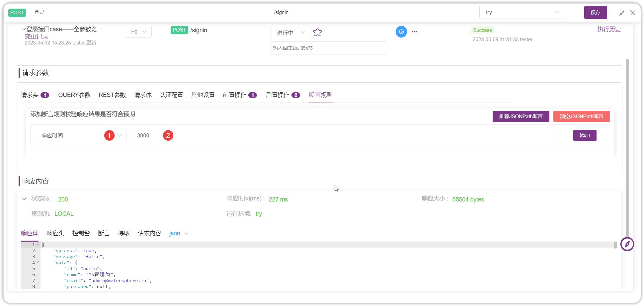Switch to the 请求头 tab
Image resolution: width=644 pixels, height=306 pixels.
tap(35, 95)
